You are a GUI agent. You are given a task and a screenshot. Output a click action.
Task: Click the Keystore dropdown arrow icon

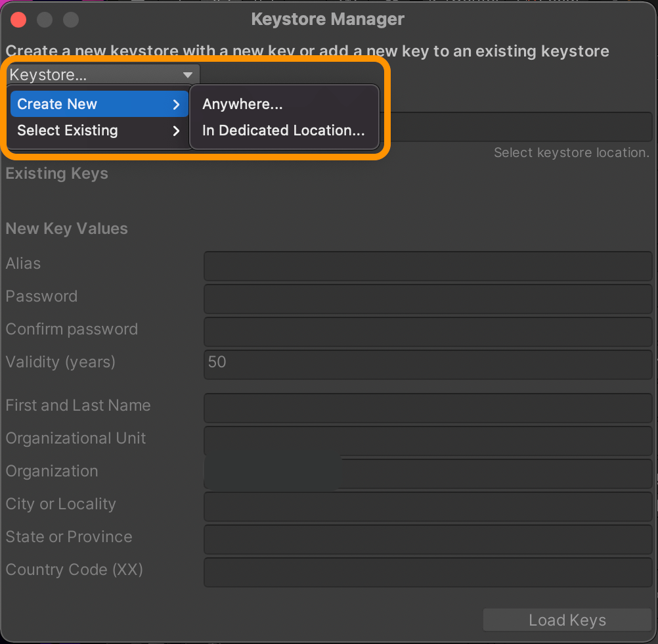pyautogui.click(x=188, y=74)
